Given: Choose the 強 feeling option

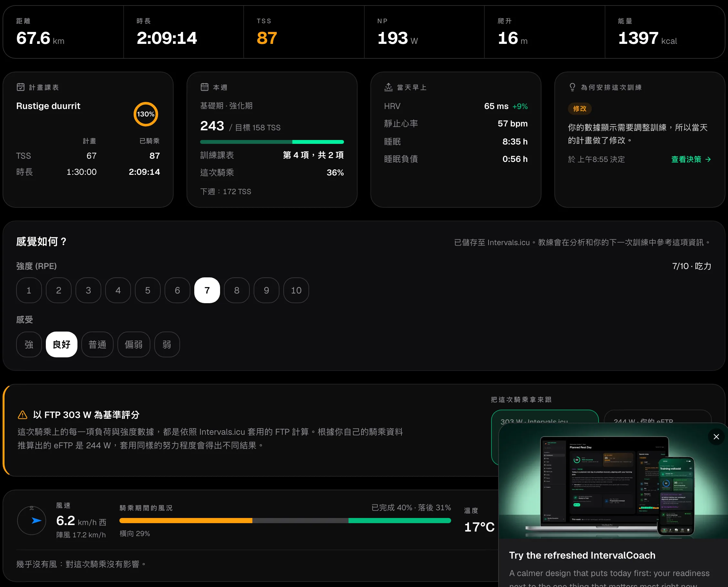Looking at the screenshot, I should 29,344.
